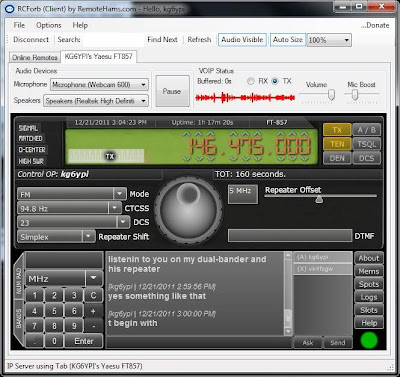
Task: Open the Simplex Repeater Shift dropdown
Action: click(56, 237)
